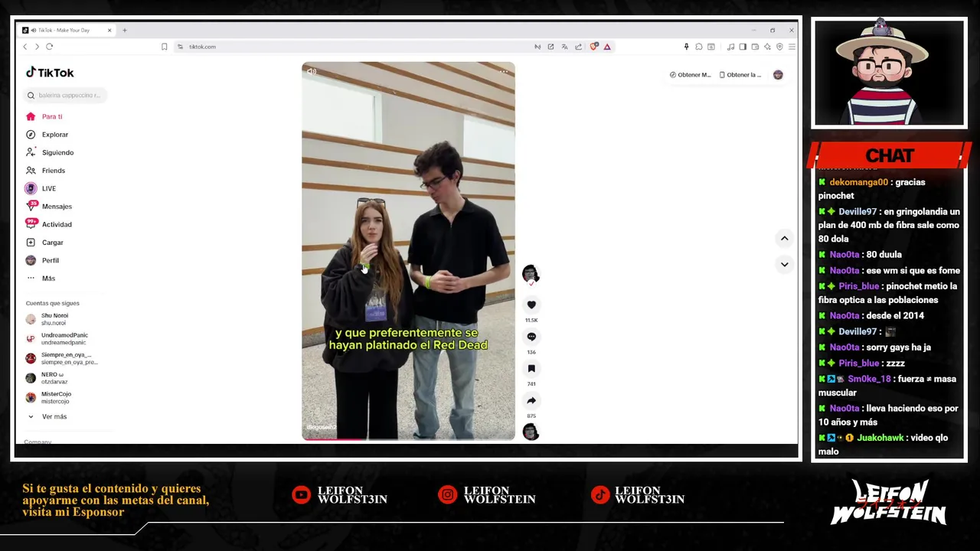Open Shu Noroi followed account
980x551 pixels.
click(47, 319)
